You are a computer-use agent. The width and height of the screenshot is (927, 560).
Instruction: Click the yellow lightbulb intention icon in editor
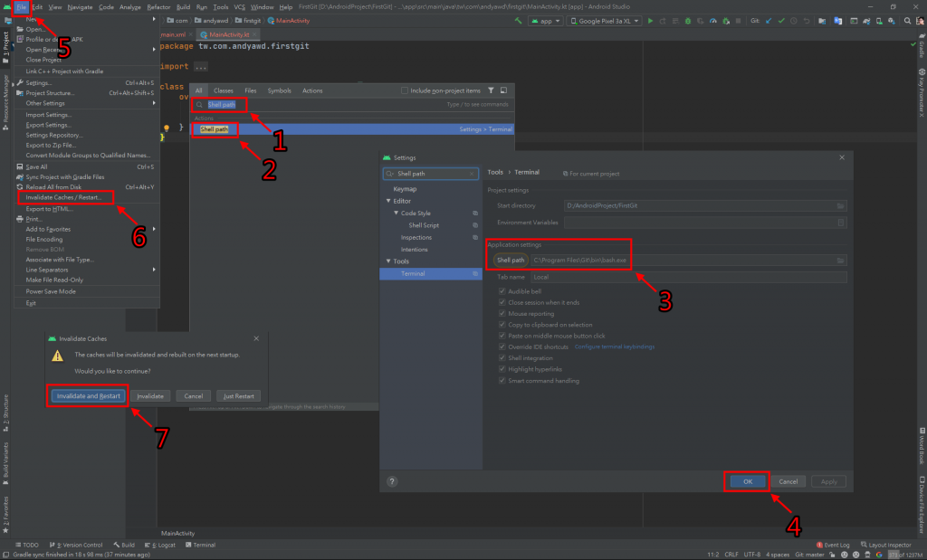click(x=167, y=128)
